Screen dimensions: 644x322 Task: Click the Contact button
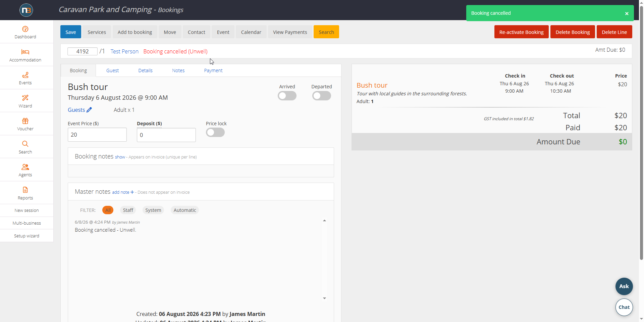(197, 32)
